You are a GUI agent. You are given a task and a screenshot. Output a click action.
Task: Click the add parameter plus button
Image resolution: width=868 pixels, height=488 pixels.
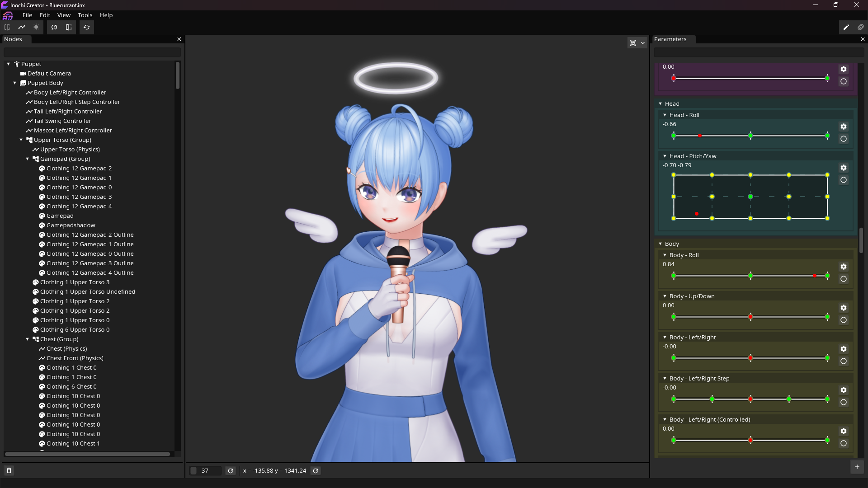pos(857,467)
